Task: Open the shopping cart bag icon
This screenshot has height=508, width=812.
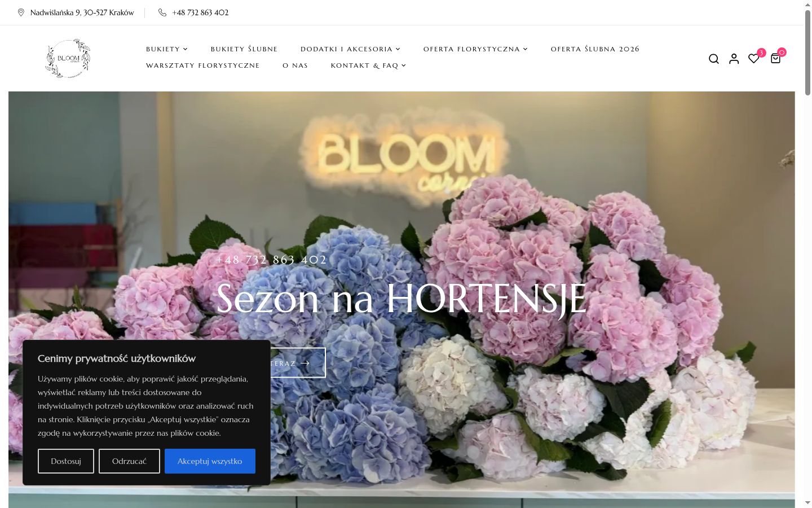Action: point(775,58)
